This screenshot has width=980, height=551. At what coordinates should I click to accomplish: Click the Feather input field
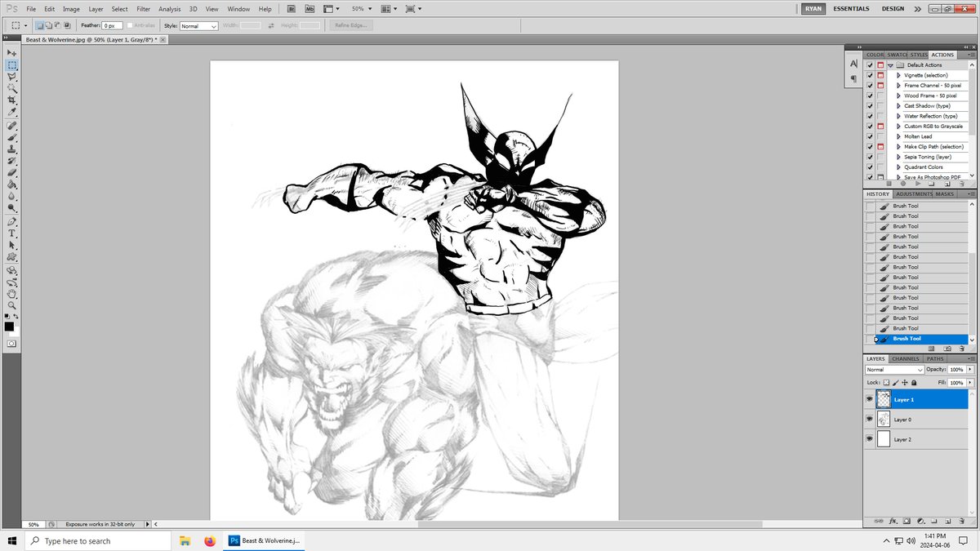click(x=112, y=26)
